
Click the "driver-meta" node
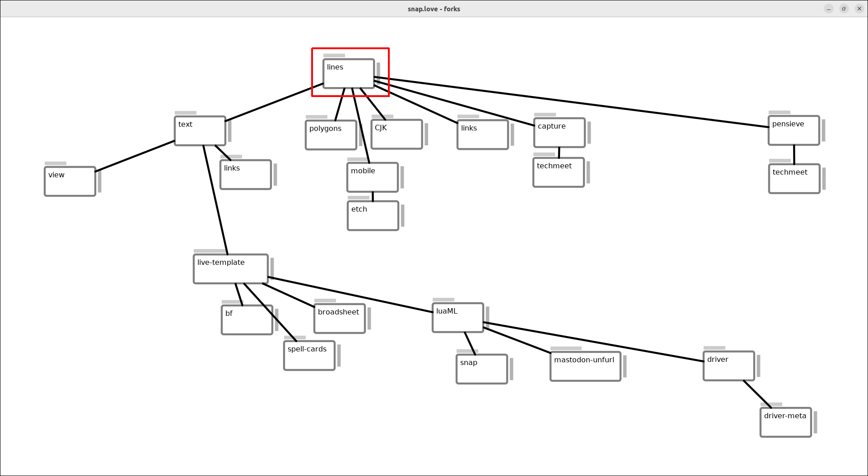(785, 422)
